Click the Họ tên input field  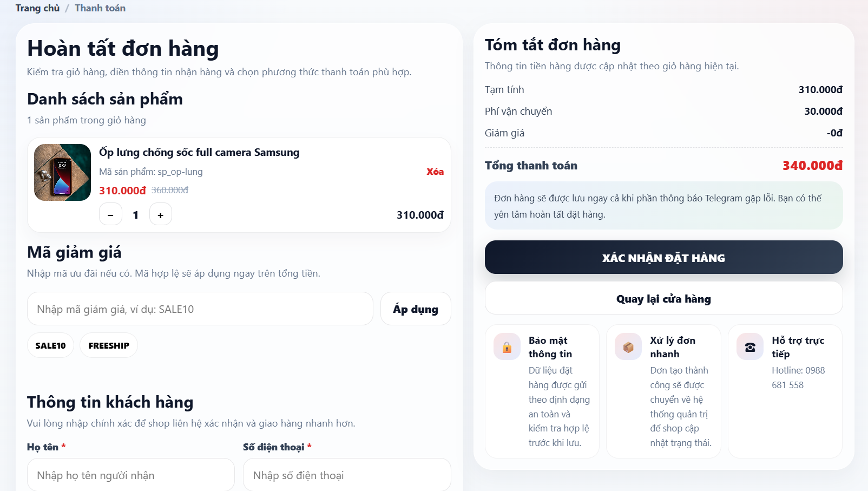[130, 475]
